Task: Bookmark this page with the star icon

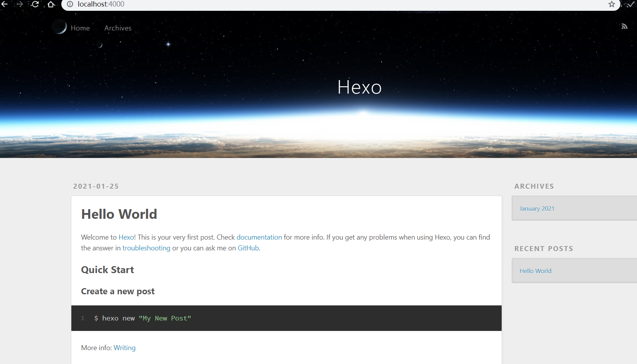Action: 612,4
